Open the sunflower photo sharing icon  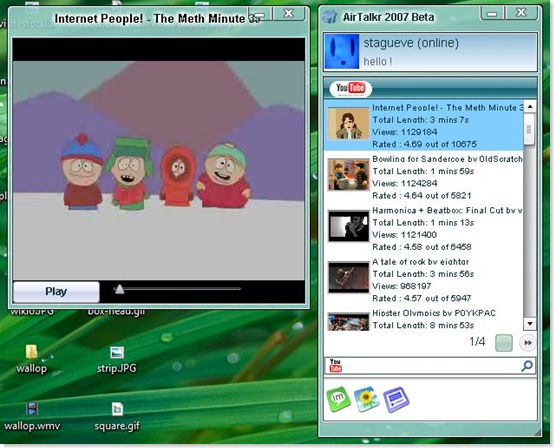point(367,399)
